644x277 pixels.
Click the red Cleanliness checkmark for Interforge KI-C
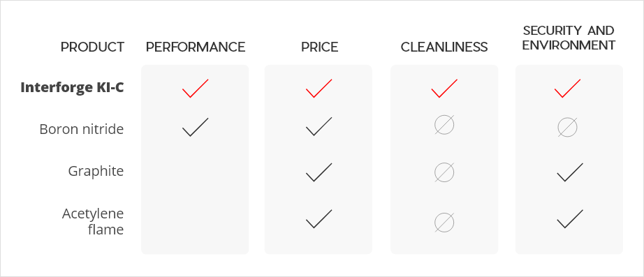point(444,88)
